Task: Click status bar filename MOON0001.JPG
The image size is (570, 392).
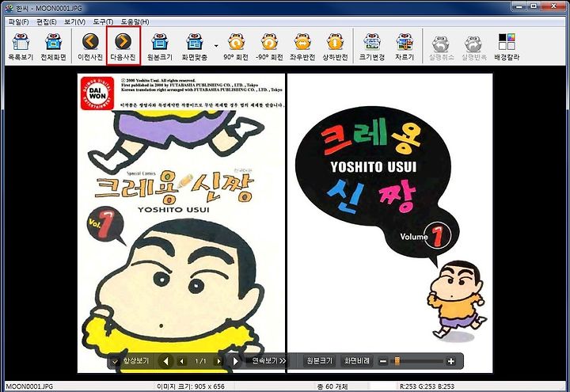Action: [29, 386]
